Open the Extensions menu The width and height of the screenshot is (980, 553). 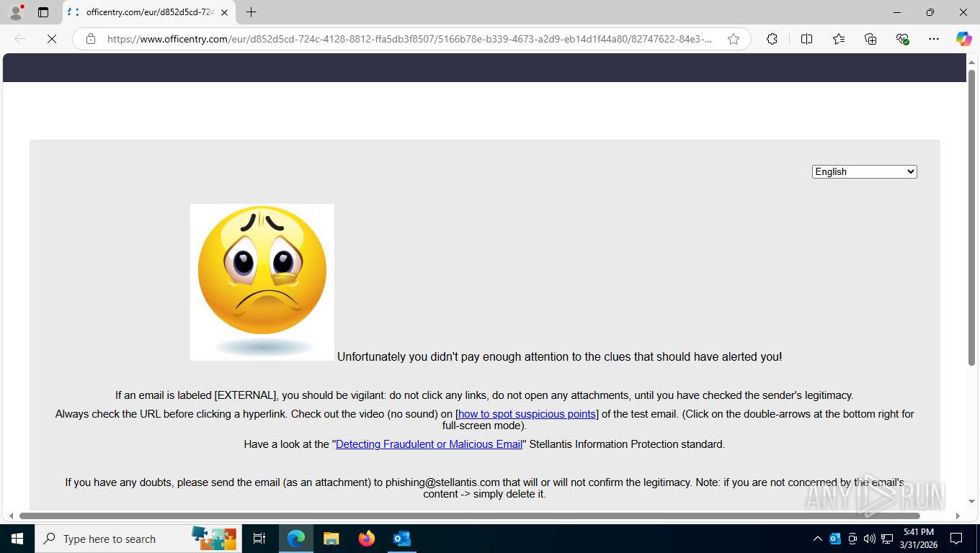[x=772, y=39]
